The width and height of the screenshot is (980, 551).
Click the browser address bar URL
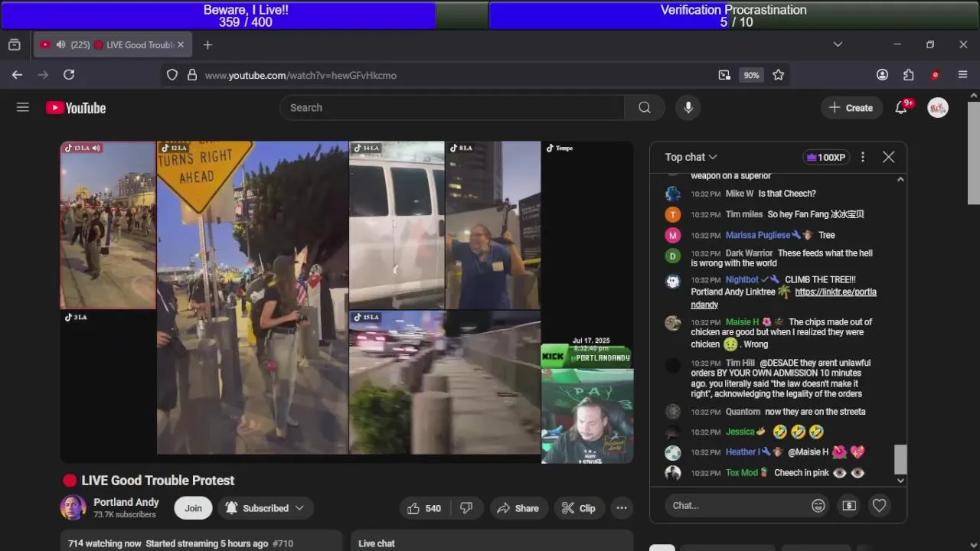(300, 75)
